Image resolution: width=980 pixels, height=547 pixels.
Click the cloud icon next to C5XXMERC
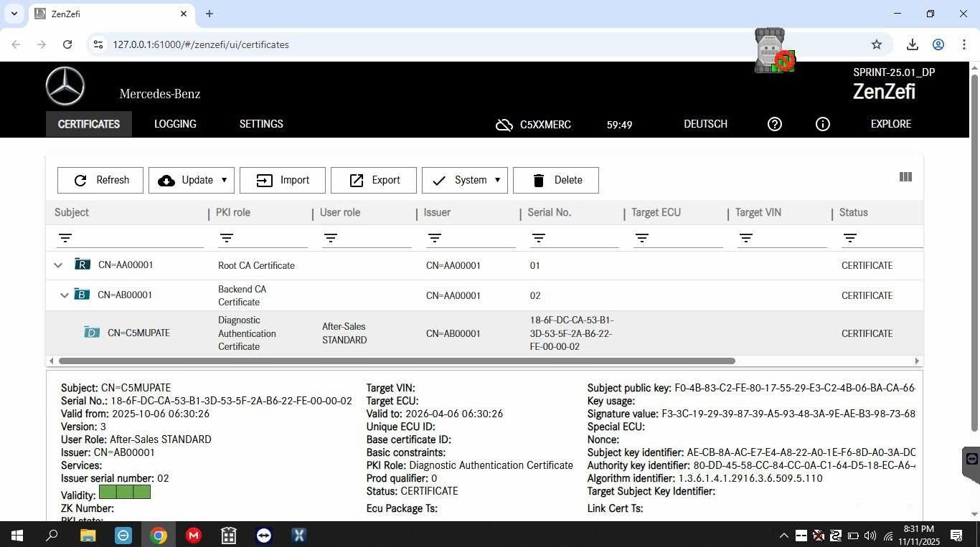coord(504,124)
